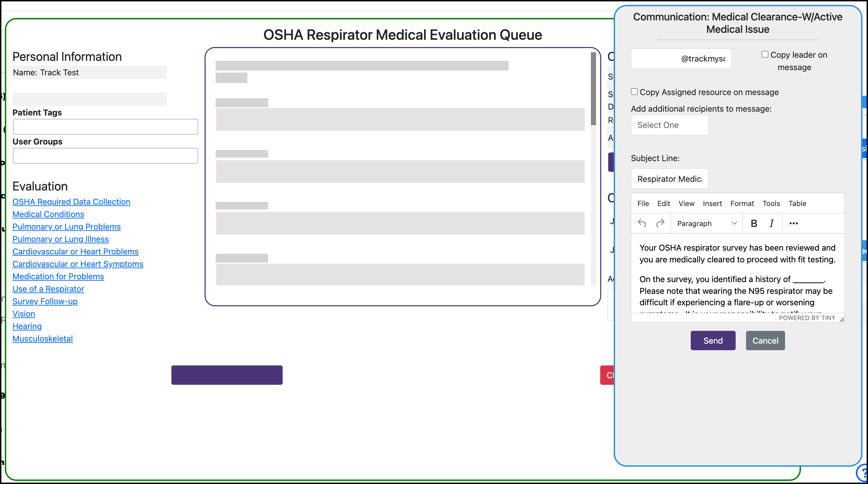Cancel the communication dialog

click(x=765, y=340)
